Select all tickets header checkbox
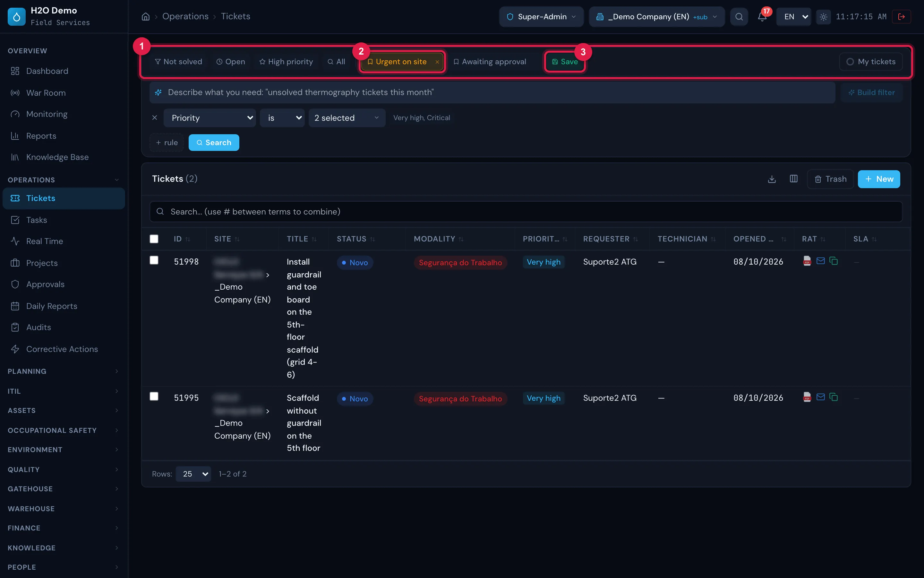 pos(154,239)
